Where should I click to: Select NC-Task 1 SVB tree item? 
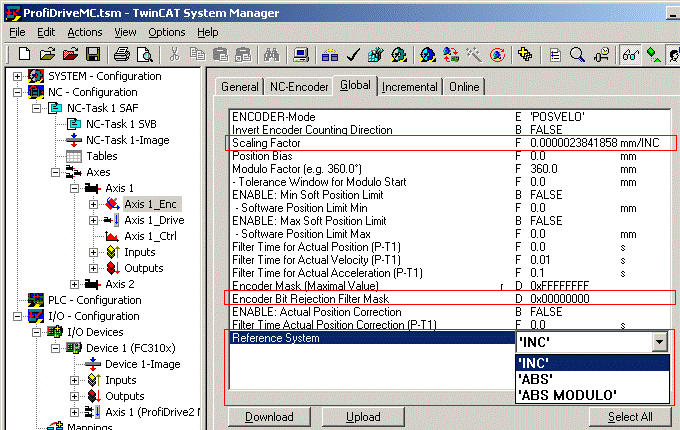point(121,124)
